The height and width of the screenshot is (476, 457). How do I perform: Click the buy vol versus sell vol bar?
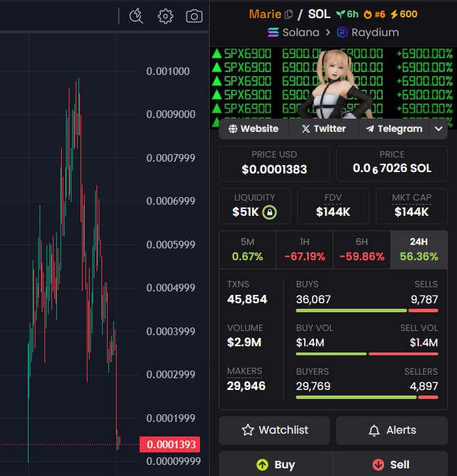(x=367, y=354)
